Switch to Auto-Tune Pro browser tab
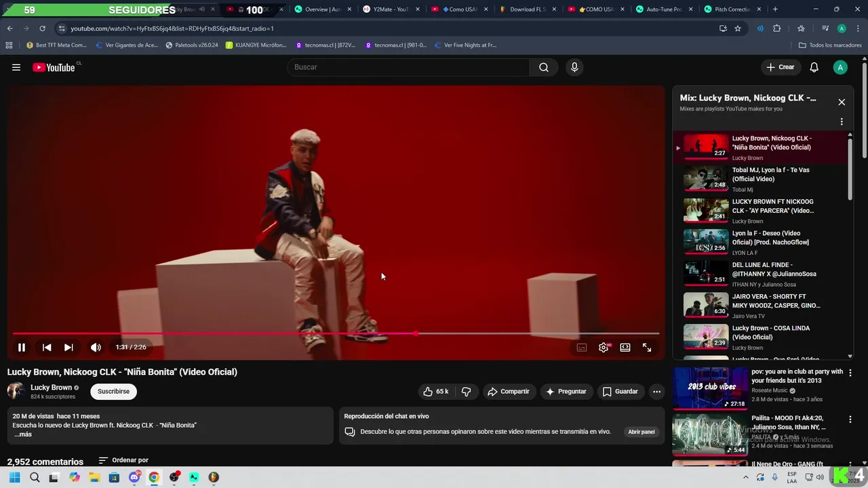Image resolution: width=868 pixels, height=488 pixels. [664, 9]
